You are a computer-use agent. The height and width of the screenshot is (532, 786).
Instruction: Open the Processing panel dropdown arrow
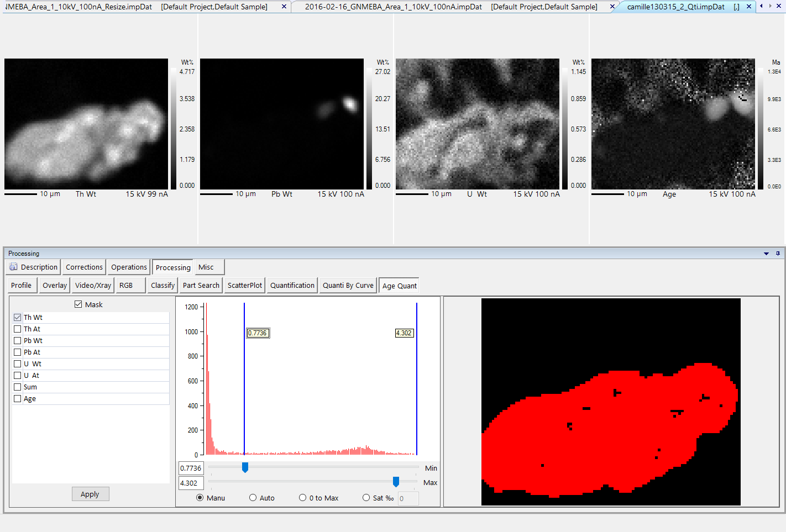[766, 254]
